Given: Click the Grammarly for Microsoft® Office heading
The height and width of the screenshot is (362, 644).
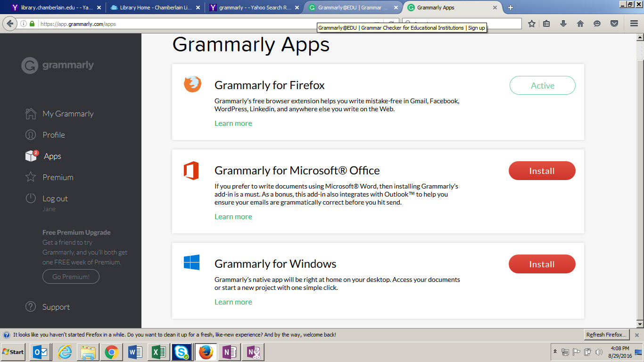Looking at the screenshot, I should [297, 171].
